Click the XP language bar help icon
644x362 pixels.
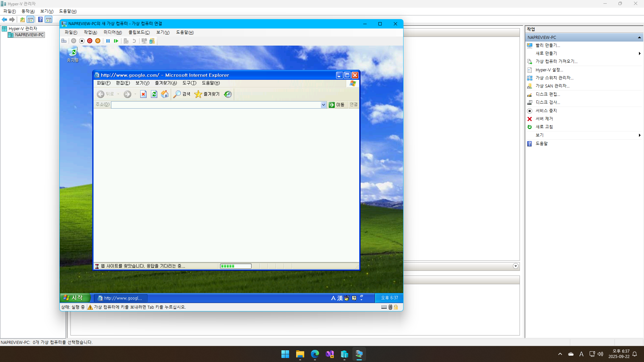pos(354,298)
